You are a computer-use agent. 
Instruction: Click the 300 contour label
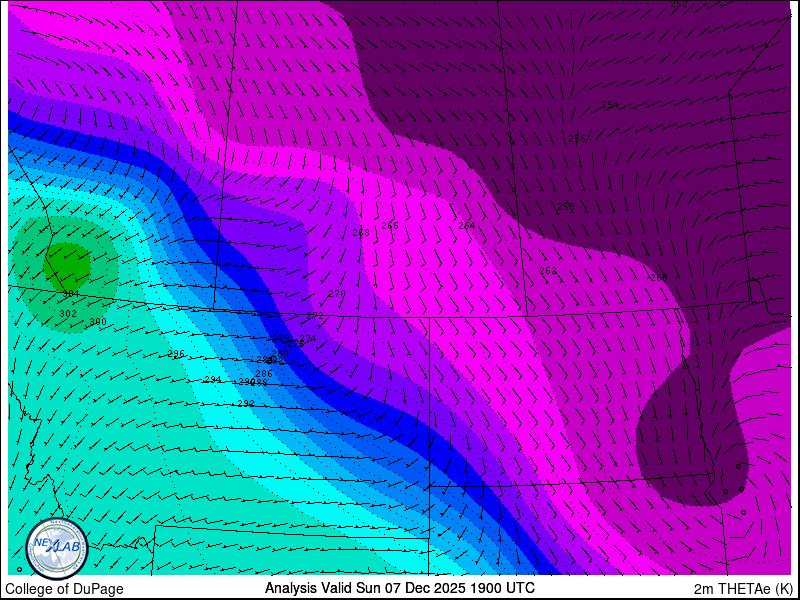point(98,322)
